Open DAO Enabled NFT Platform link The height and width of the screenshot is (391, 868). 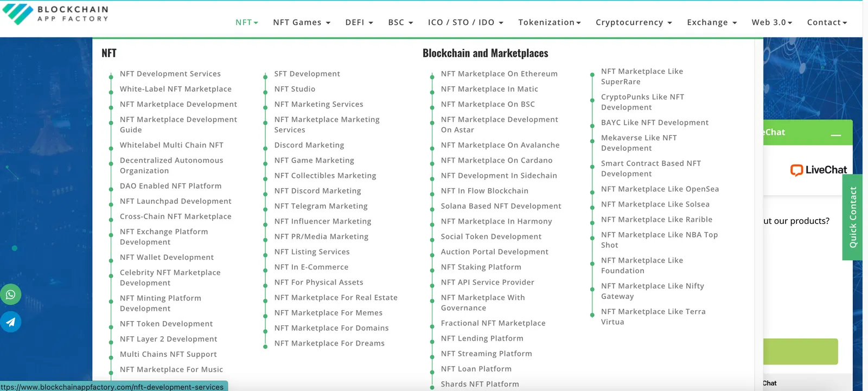pyautogui.click(x=171, y=186)
